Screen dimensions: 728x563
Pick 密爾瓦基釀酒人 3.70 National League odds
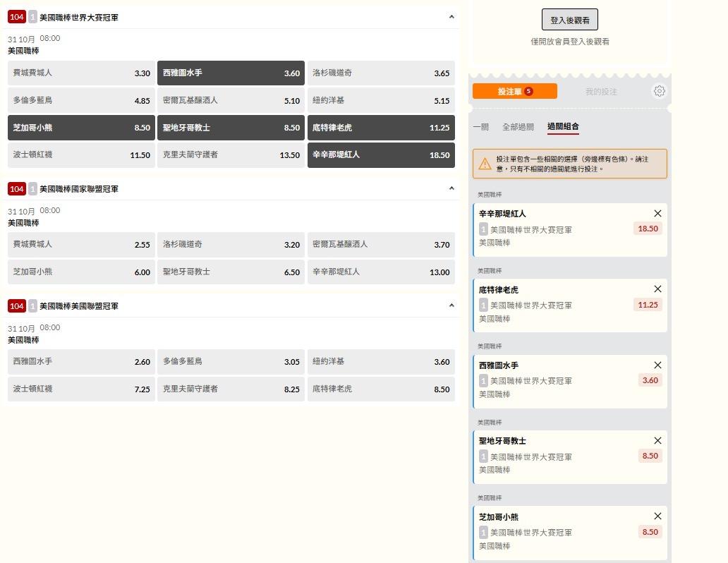pos(381,245)
